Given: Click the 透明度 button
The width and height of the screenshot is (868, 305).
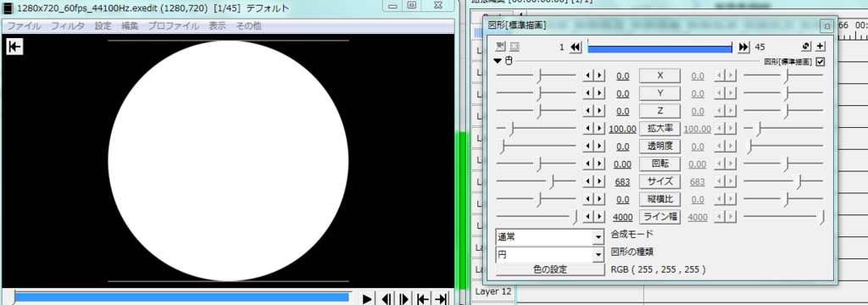Looking at the screenshot, I should coord(659,146).
